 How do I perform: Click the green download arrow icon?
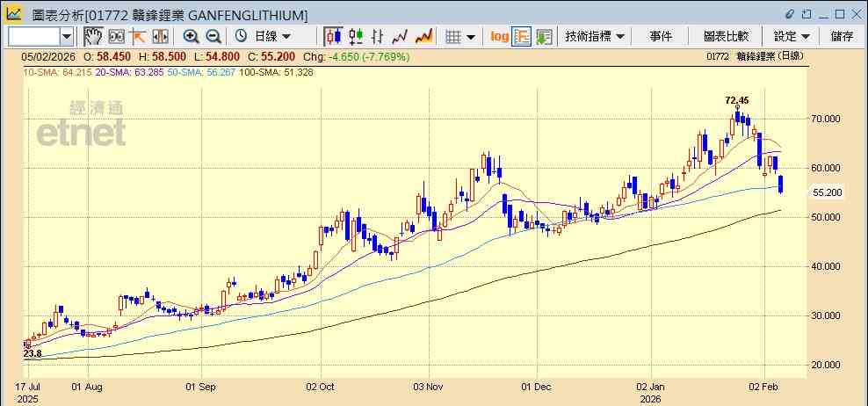[544, 37]
